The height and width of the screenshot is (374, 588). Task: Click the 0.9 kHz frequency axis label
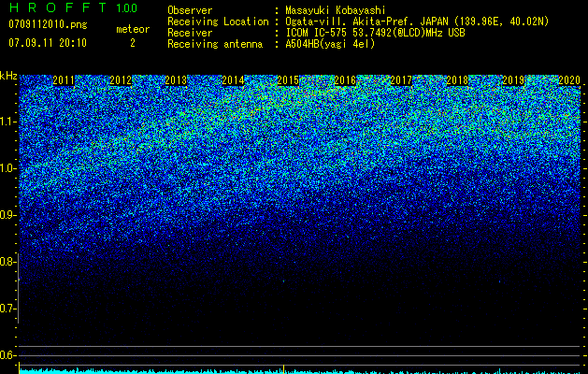click(x=8, y=215)
